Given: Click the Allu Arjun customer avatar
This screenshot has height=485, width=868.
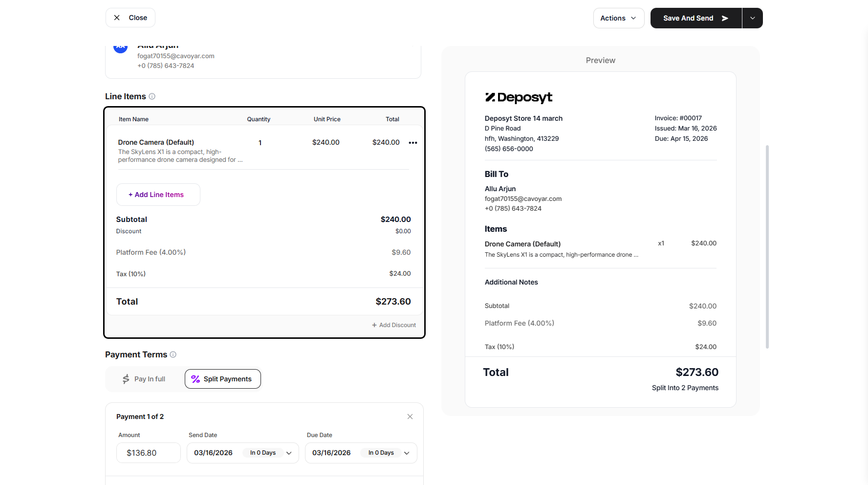Looking at the screenshot, I should (x=121, y=47).
